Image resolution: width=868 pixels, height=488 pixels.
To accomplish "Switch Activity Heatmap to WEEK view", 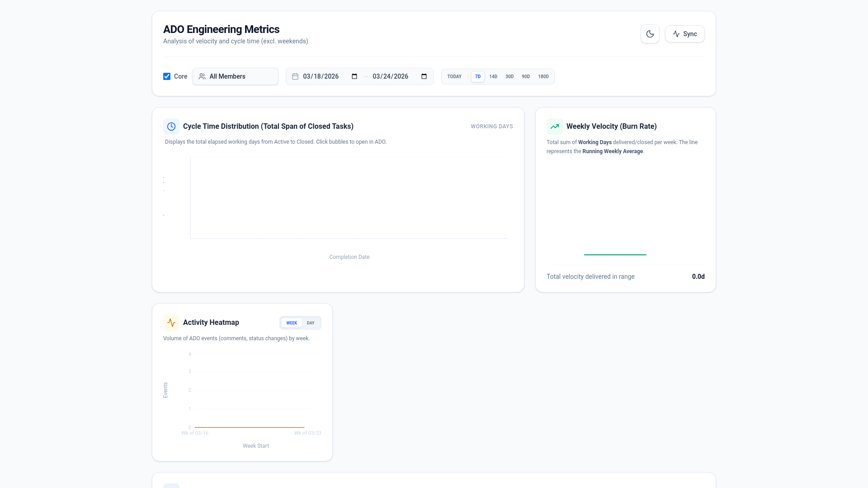I will [x=292, y=323].
